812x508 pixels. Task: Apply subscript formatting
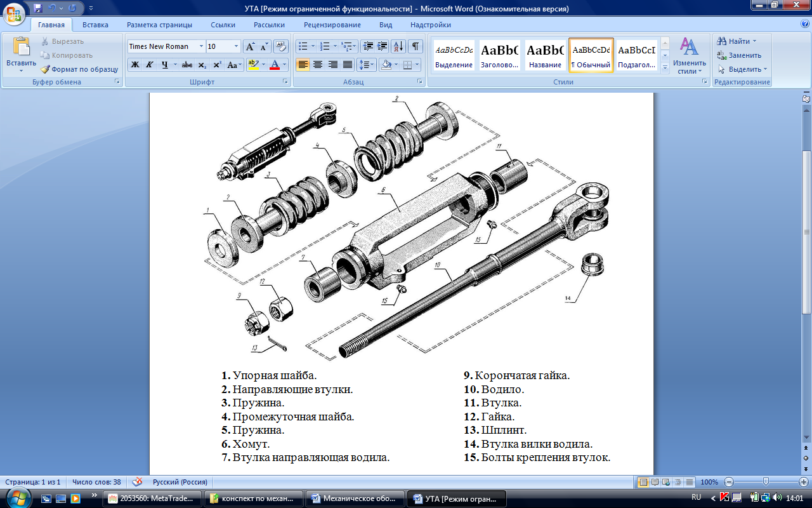(202, 65)
